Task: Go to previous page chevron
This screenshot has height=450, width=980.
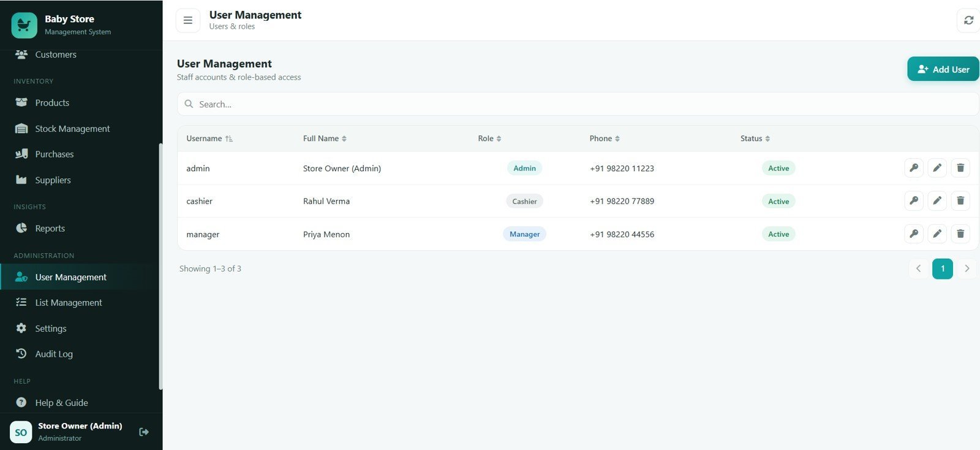Action: pyautogui.click(x=918, y=269)
